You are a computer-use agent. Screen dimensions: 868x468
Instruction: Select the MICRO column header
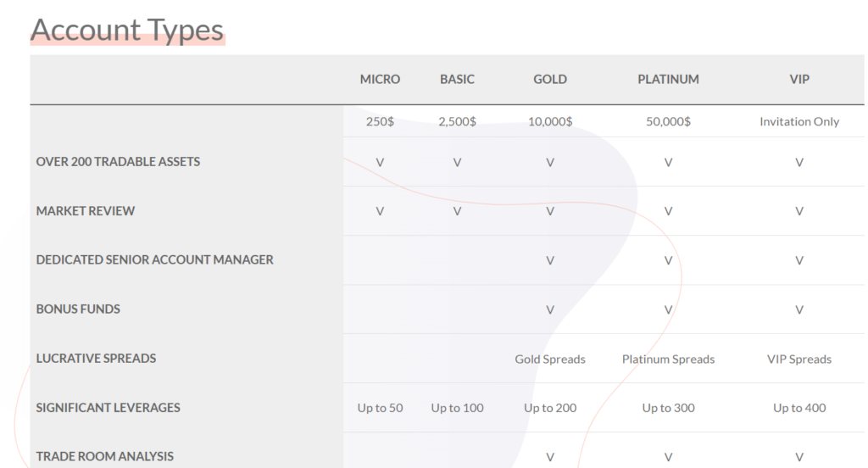(380, 79)
